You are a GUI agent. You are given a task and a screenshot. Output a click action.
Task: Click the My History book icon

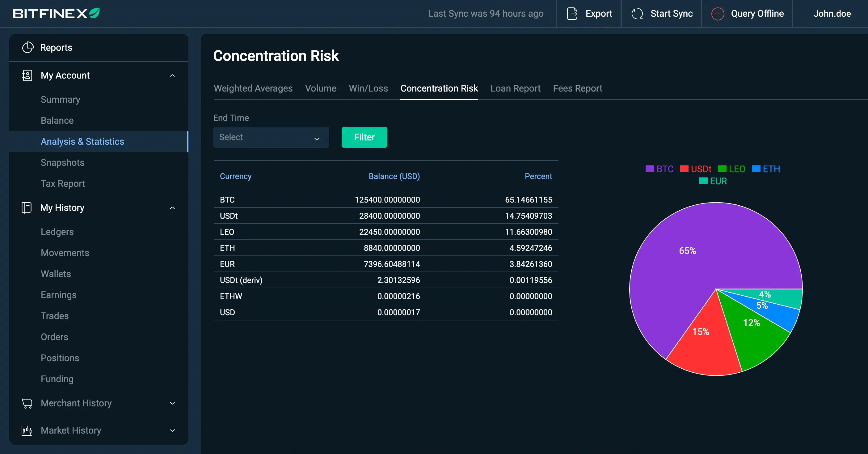click(x=26, y=208)
